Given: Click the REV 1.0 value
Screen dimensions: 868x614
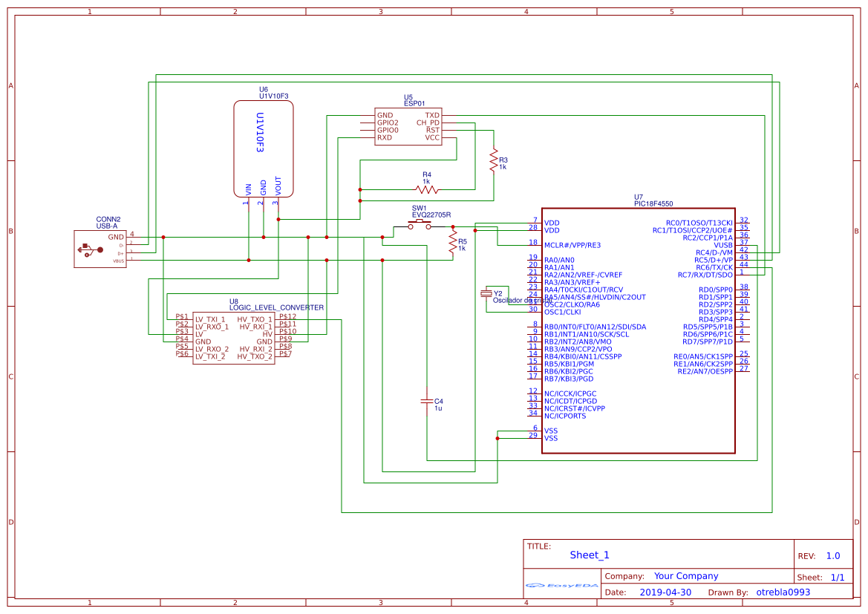Looking at the screenshot, I should click(833, 555).
